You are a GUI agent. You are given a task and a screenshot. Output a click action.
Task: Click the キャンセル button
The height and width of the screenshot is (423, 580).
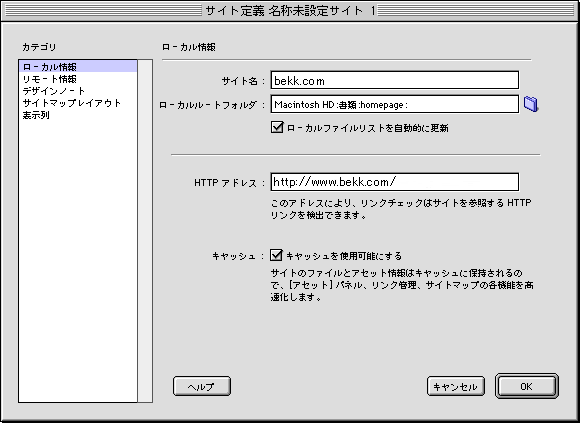point(456,386)
